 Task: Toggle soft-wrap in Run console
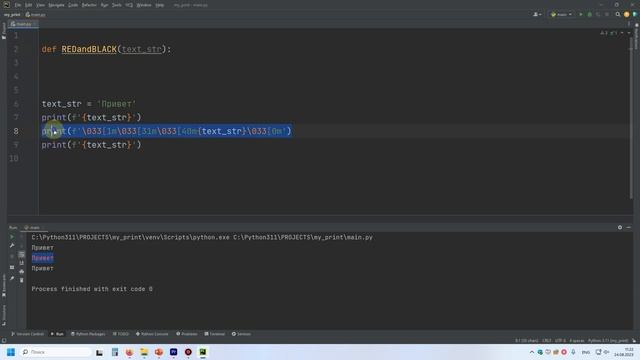22,254
